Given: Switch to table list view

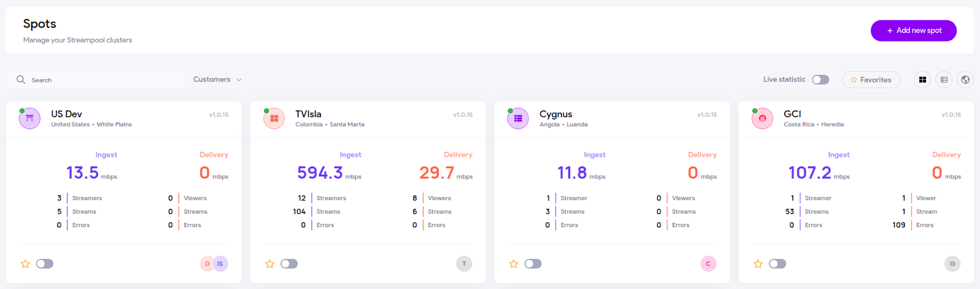Looking at the screenshot, I should [944, 80].
